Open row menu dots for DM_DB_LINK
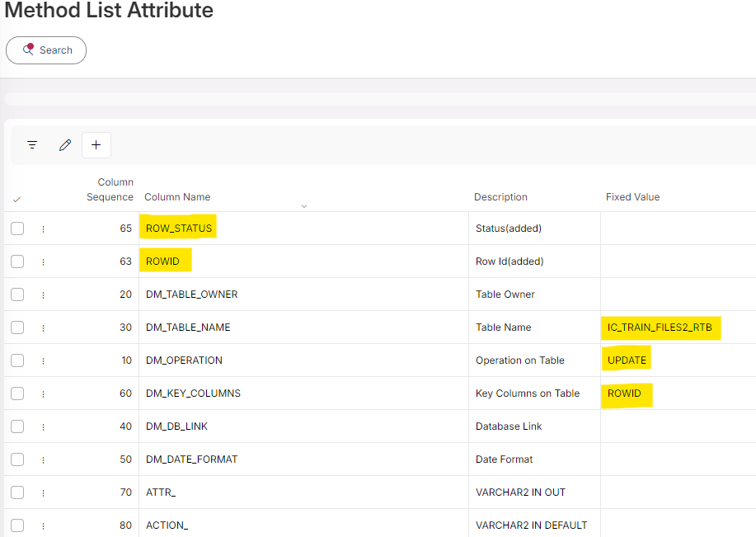The image size is (756, 537). coord(44,427)
